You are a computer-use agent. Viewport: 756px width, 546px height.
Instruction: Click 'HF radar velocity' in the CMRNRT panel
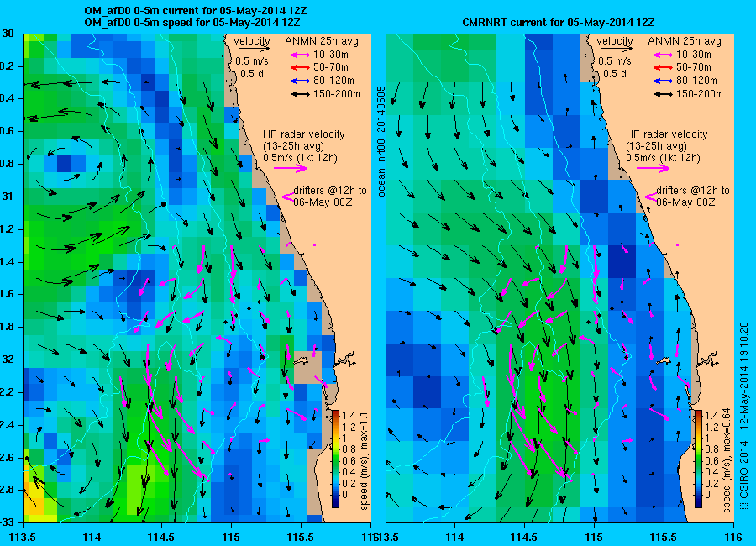pos(667,134)
